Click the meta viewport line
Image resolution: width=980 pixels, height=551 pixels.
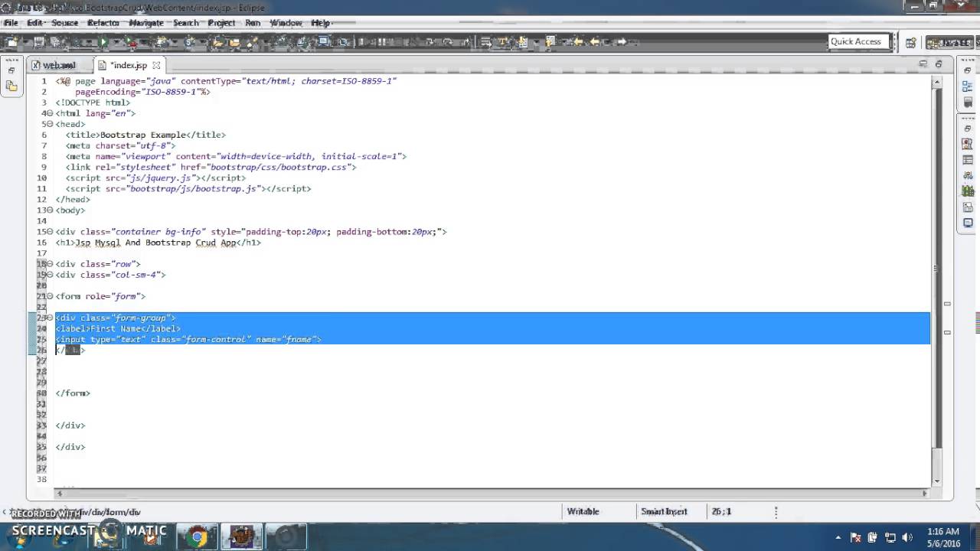(236, 156)
